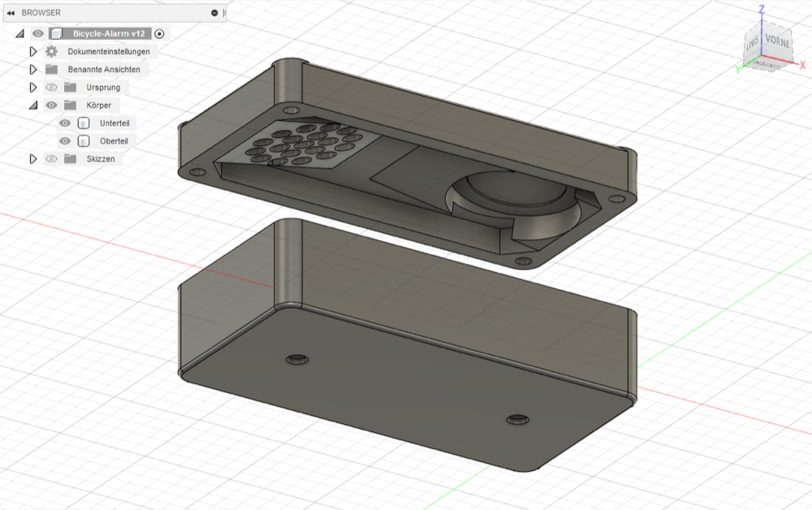Click the Unterteil body icon
812x510 pixels.
point(84,123)
